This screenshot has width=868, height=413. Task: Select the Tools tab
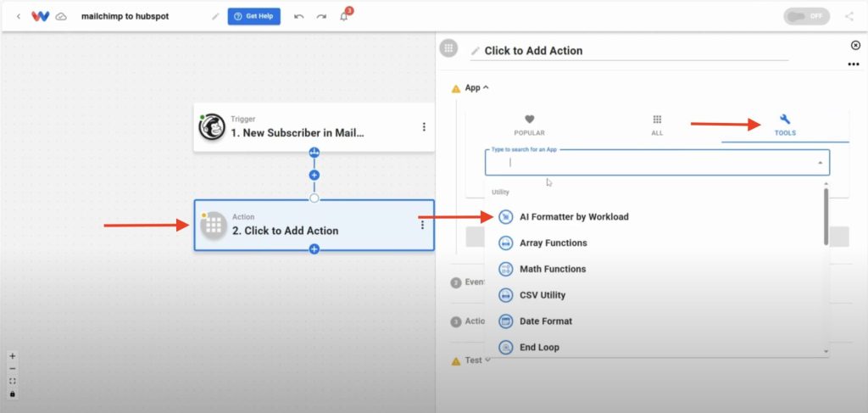pos(785,126)
